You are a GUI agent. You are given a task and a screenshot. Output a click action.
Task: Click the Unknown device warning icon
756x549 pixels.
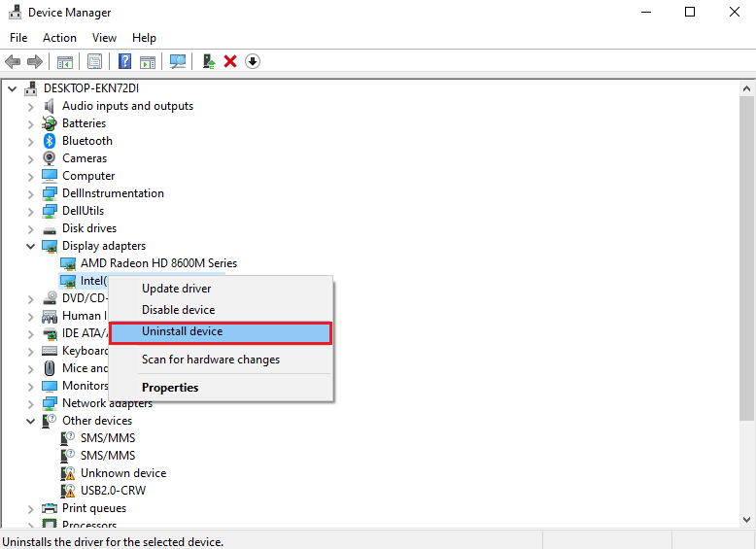pos(68,473)
